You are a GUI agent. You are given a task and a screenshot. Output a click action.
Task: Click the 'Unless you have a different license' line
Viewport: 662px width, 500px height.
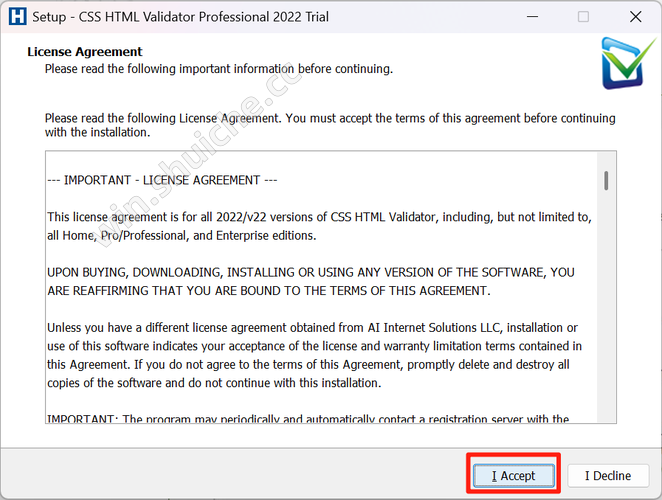312,328
